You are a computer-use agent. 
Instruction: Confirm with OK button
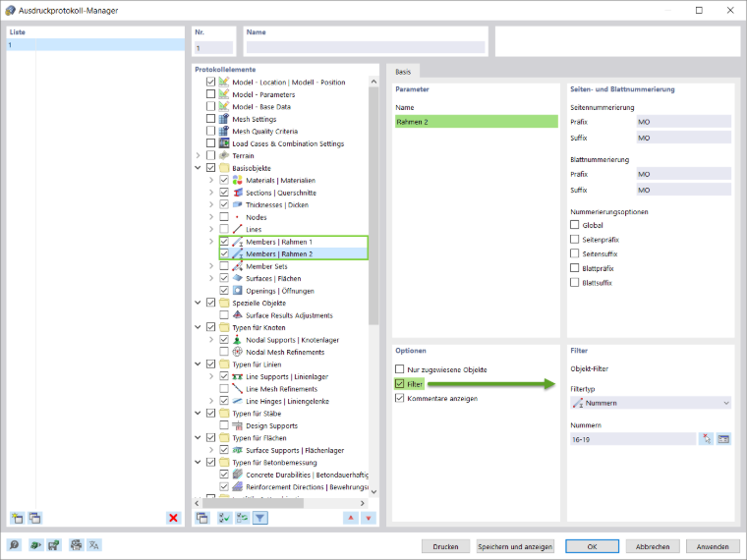coord(592,546)
